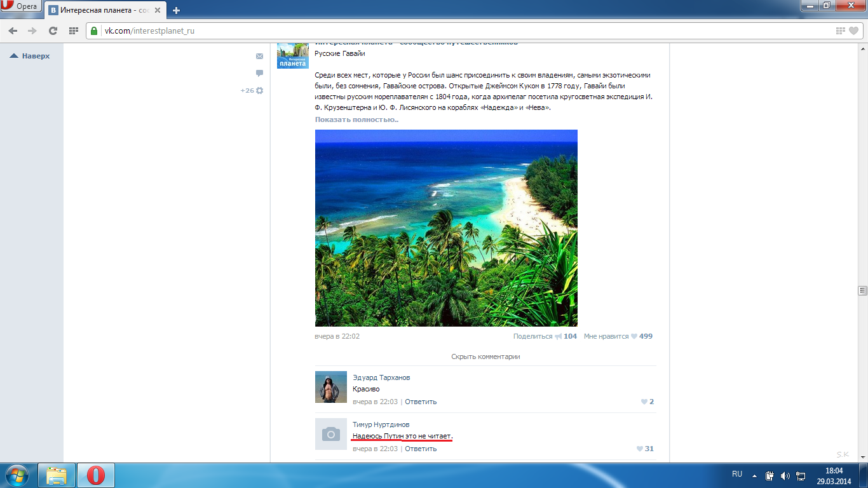Open Speed Dial grid icon beside reload
Screen dimensions: 868x488
[x=73, y=30]
